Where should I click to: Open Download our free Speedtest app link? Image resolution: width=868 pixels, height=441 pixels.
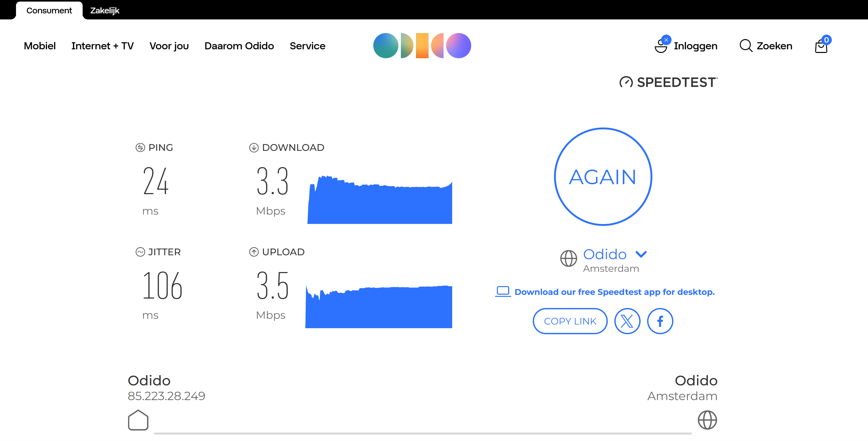coord(615,292)
